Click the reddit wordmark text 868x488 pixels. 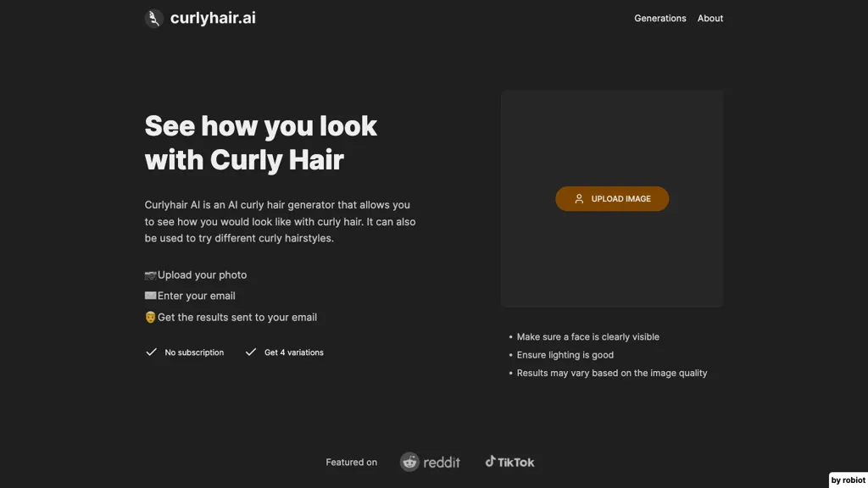(442, 463)
